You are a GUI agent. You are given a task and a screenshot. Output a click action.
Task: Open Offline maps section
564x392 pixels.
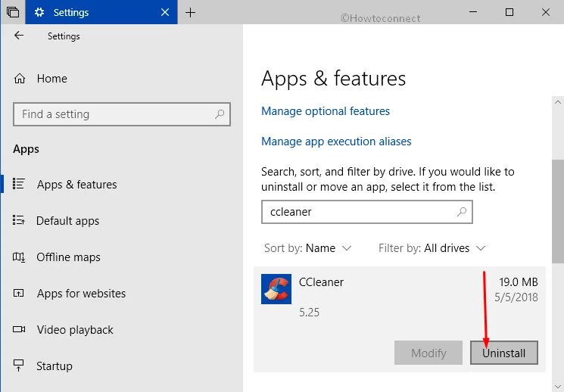click(68, 257)
